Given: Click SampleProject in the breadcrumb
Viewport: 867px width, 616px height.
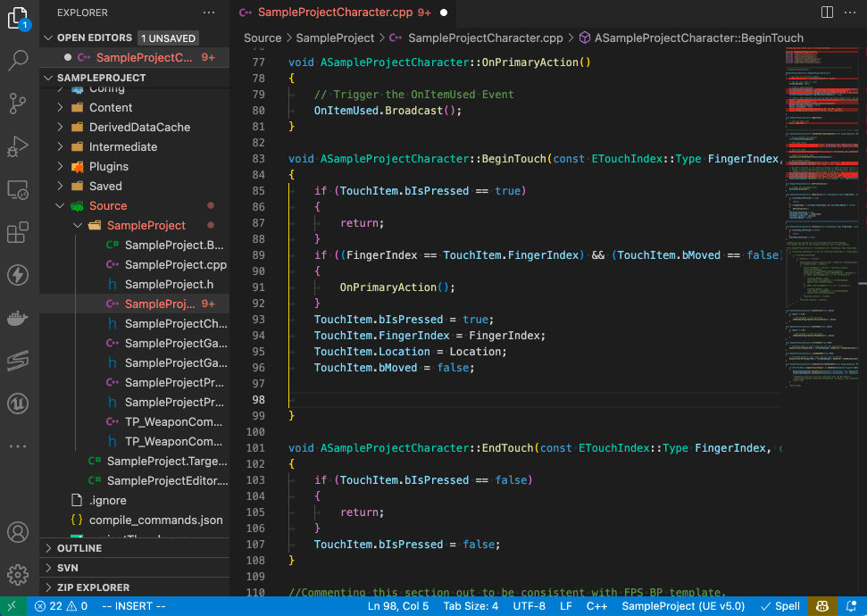Looking at the screenshot, I should 335,37.
